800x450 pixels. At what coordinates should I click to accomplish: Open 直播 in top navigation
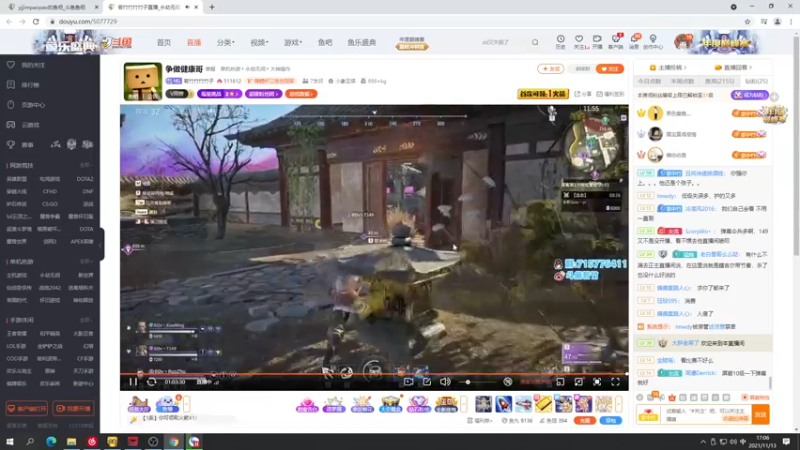tap(193, 42)
